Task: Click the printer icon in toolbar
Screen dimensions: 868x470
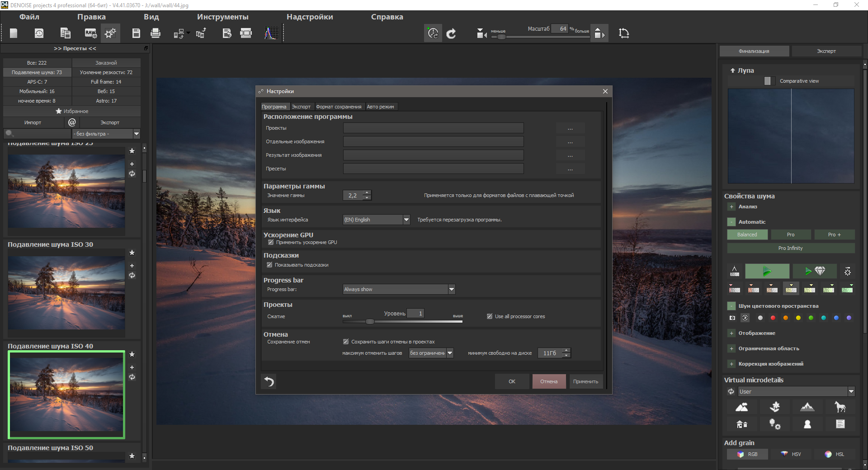Action: pos(156,33)
